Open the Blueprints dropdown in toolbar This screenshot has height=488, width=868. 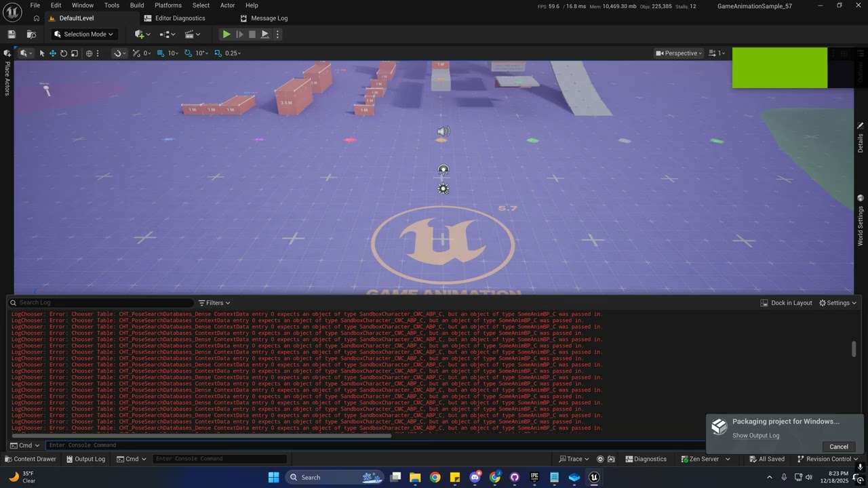(167, 34)
